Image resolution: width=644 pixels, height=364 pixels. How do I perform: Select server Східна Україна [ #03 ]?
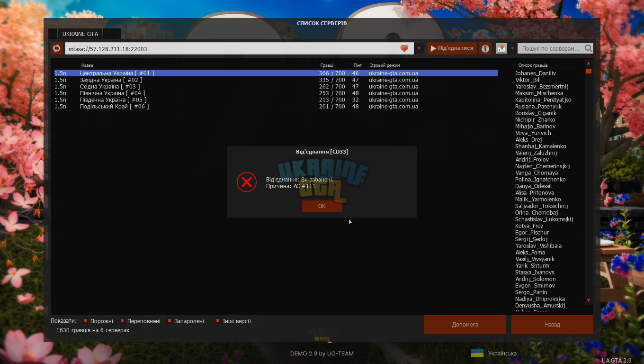click(x=276, y=87)
